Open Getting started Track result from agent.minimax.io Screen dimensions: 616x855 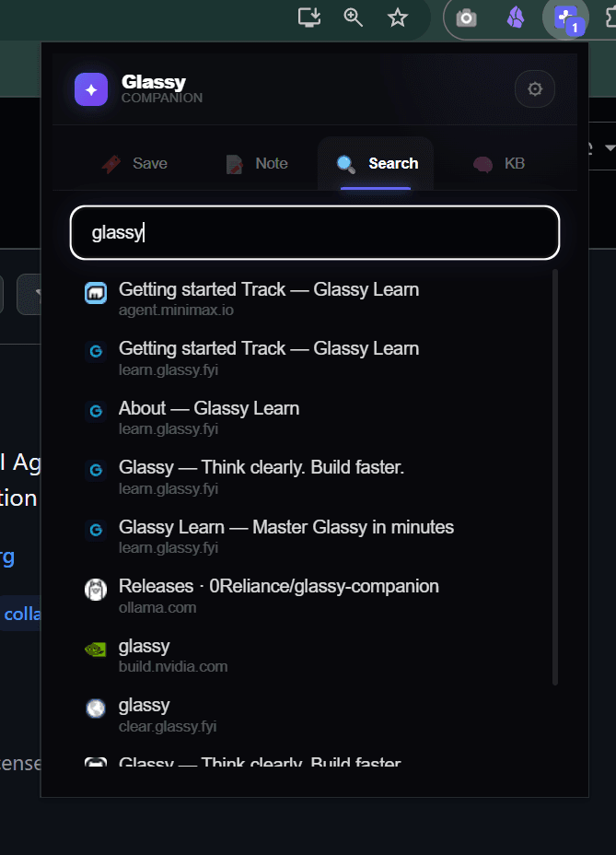315,299
